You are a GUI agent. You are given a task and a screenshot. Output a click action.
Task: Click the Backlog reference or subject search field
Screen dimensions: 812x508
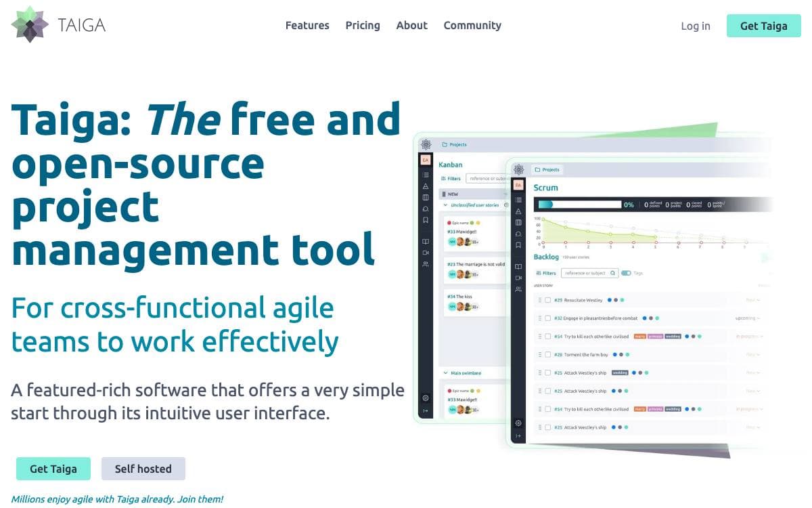coord(589,273)
